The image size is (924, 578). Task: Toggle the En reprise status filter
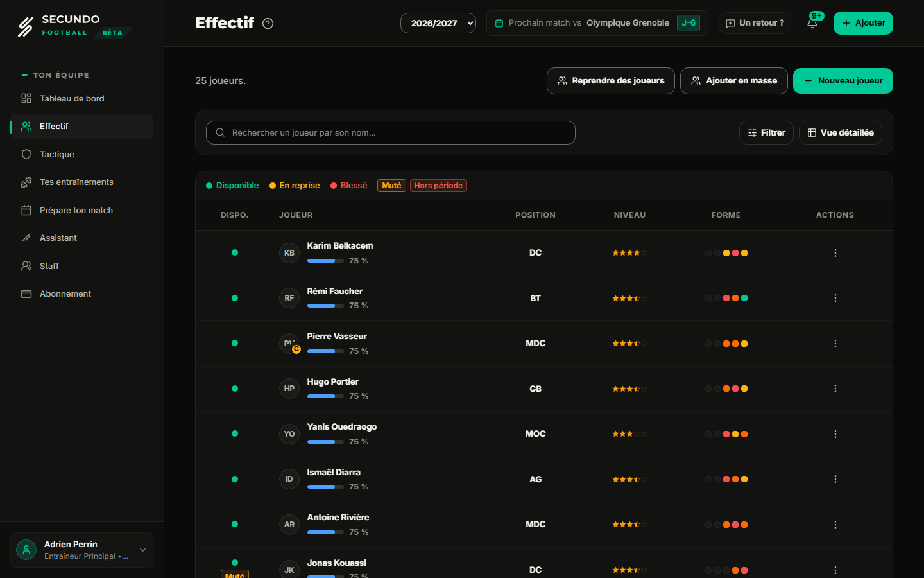[x=295, y=186]
